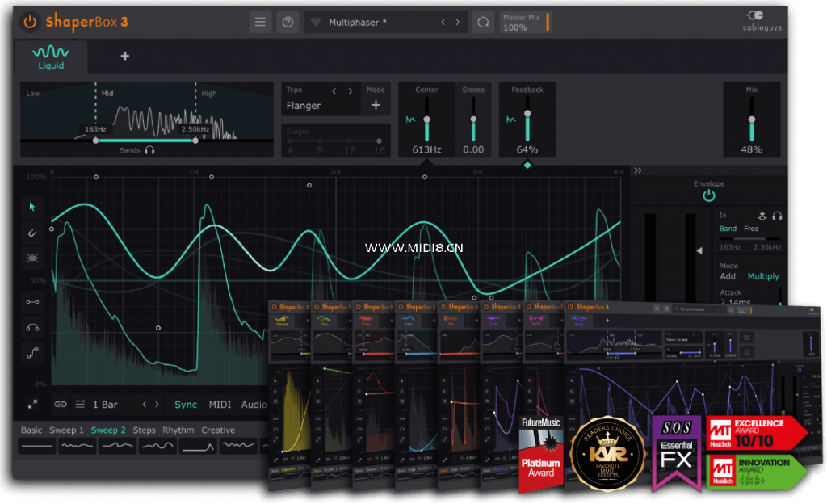Open the Steps wave preset category
The image size is (827, 504).
coord(145,430)
